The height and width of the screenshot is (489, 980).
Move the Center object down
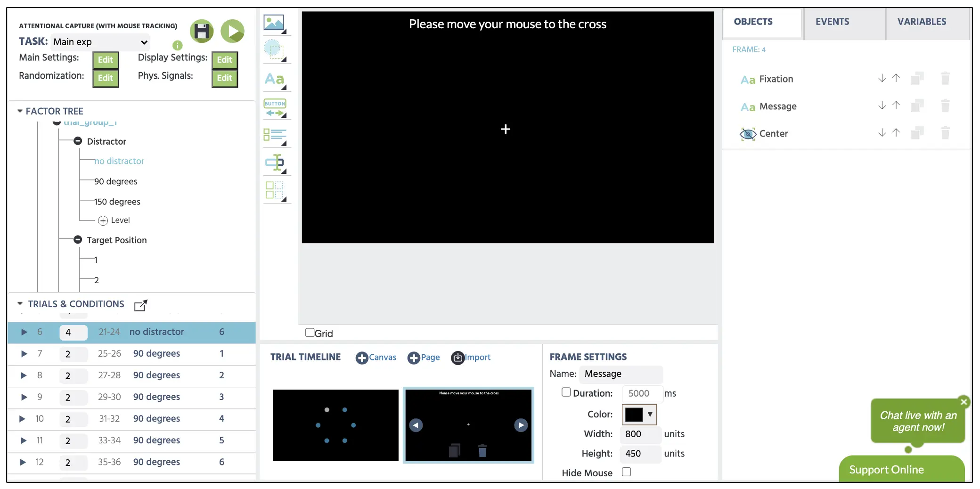(x=882, y=133)
